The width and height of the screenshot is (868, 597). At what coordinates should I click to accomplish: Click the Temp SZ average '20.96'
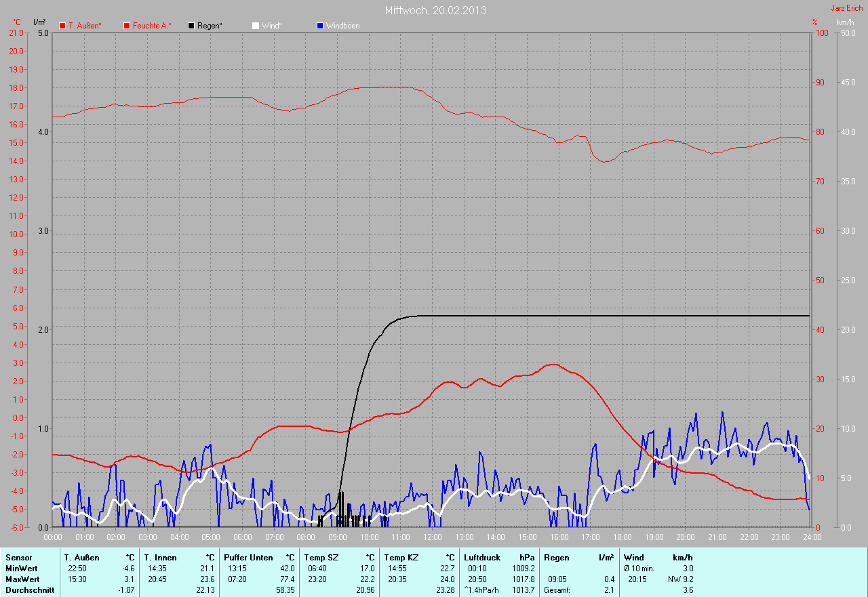pyautogui.click(x=365, y=590)
